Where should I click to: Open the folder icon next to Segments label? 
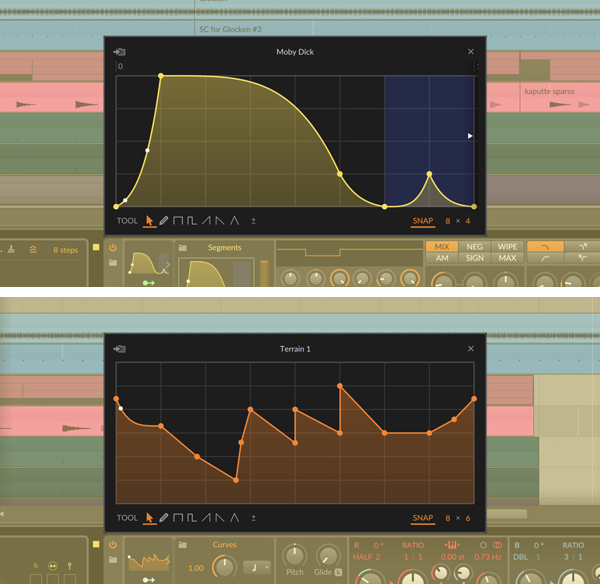coord(183,248)
